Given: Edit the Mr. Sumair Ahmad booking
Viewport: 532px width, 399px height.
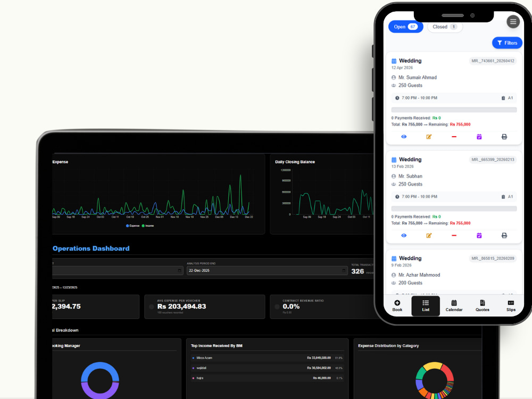Looking at the screenshot, I should [x=429, y=137].
